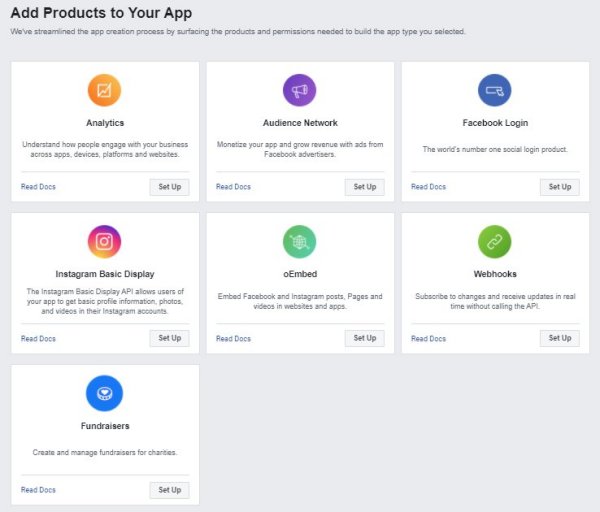The width and height of the screenshot is (600, 512).
Task: Select the Fundraisers card title
Action: pyautogui.click(x=104, y=426)
